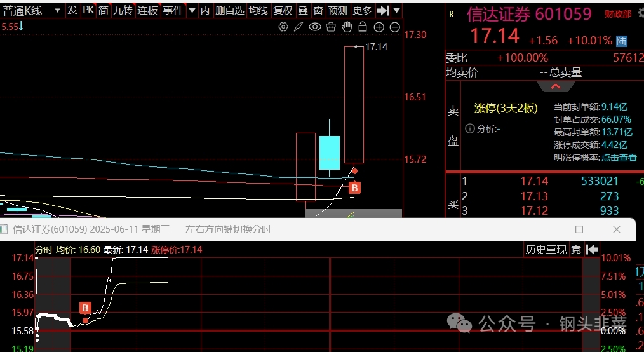Screen dimensions: 644x352
Task: Click the 当前封单额 9.14亿 value
Action: 614,107
